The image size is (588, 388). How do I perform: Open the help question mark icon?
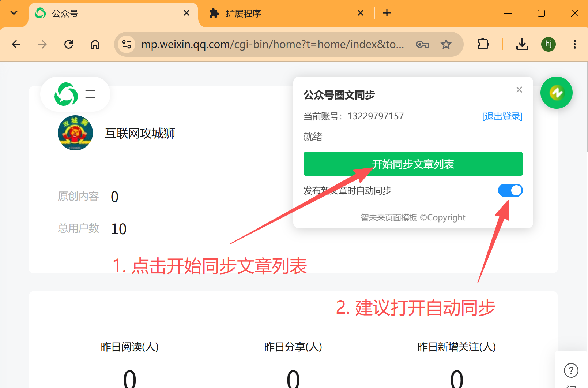[x=571, y=370]
